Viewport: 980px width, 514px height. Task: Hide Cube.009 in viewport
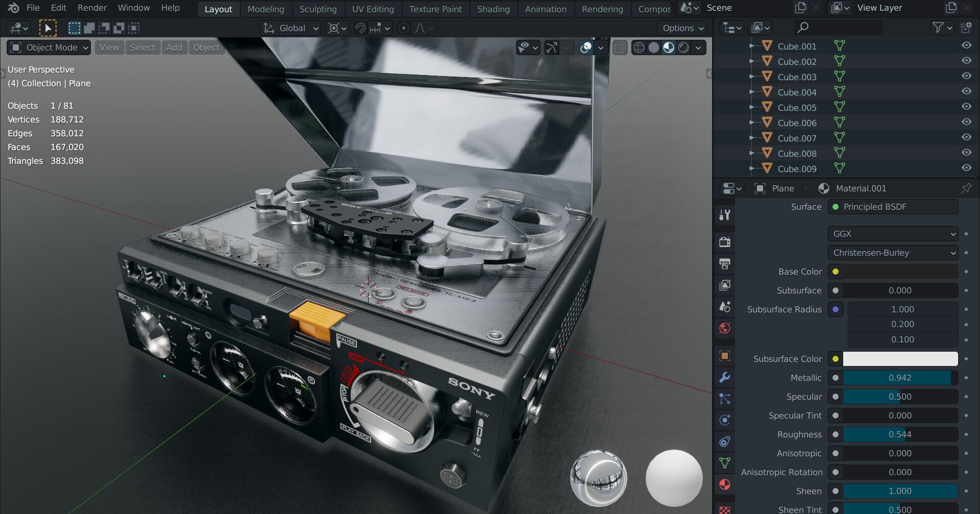click(966, 168)
